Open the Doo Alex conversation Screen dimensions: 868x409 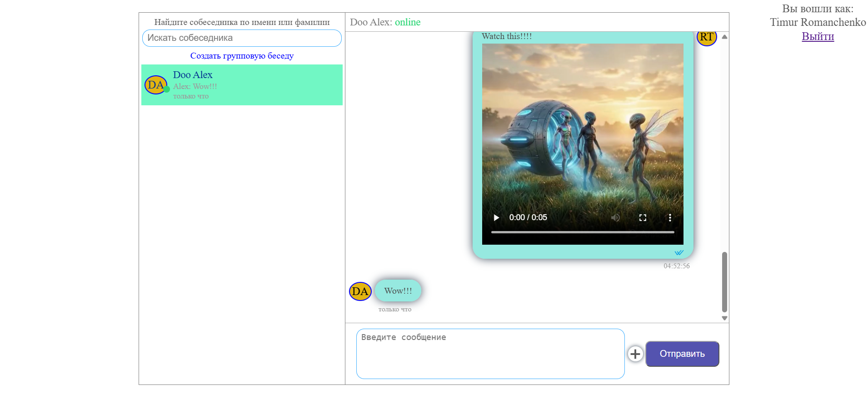pyautogui.click(x=242, y=85)
